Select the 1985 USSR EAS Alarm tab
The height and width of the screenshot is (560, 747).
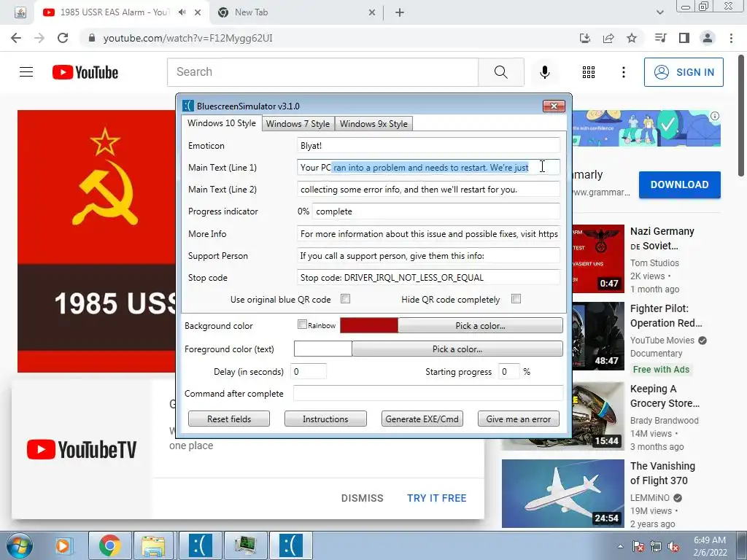(x=115, y=12)
